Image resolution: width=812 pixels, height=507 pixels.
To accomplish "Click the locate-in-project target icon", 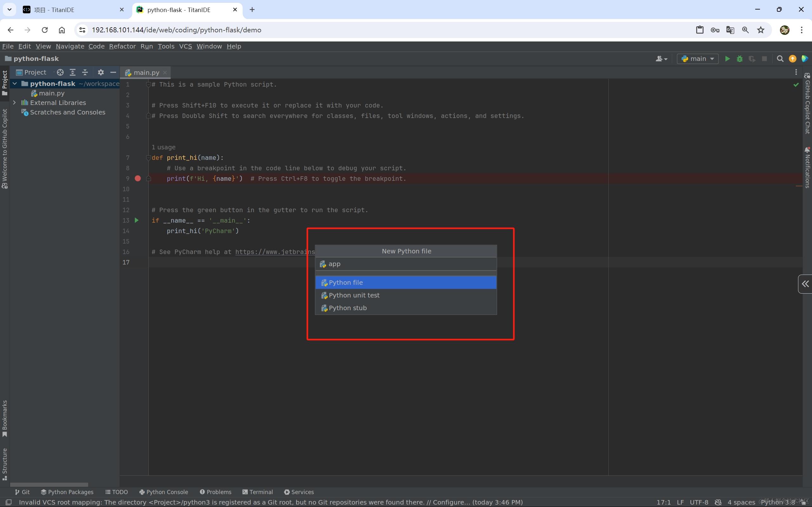I will tap(60, 72).
